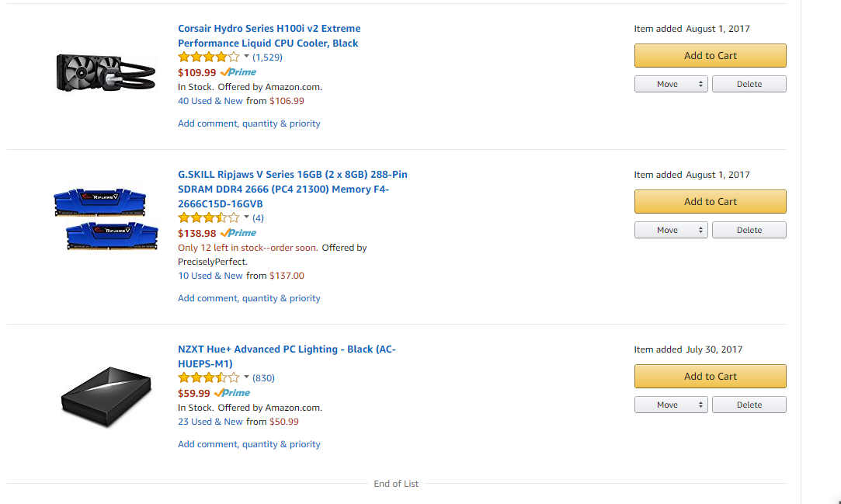Open the 1,529 reviews link
This screenshot has height=504, width=841.
tap(267, 57)
